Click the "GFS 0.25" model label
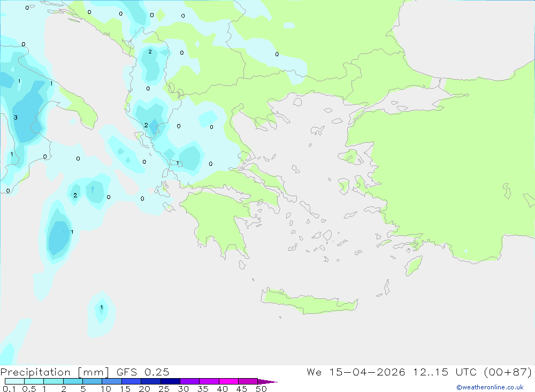The height and width of the screenshot is (392, 535). 143,372
